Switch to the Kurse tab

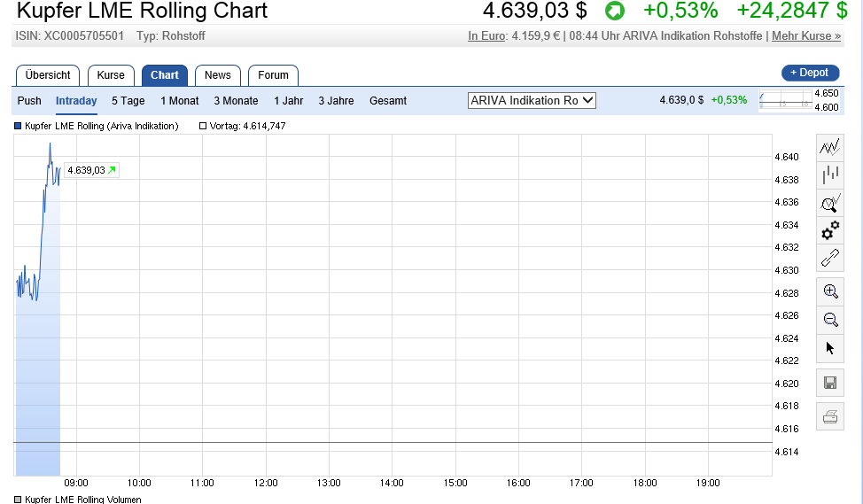click(111, 75)
